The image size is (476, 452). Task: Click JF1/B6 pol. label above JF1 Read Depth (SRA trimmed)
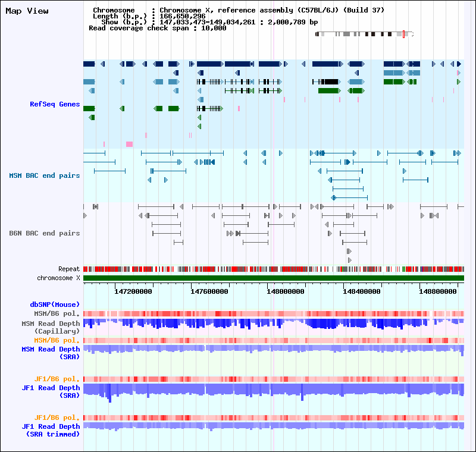coord(57,418)
